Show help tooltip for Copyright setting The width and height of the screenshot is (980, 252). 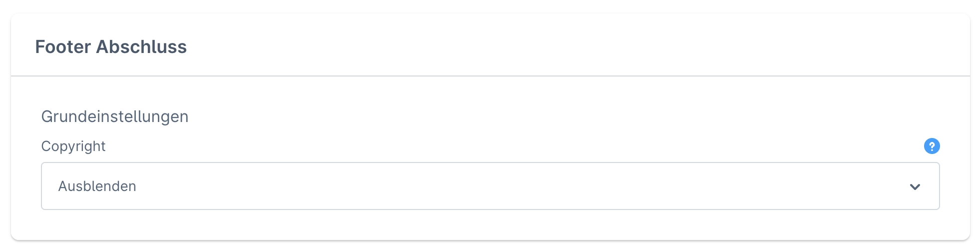(x=932, y=146)
